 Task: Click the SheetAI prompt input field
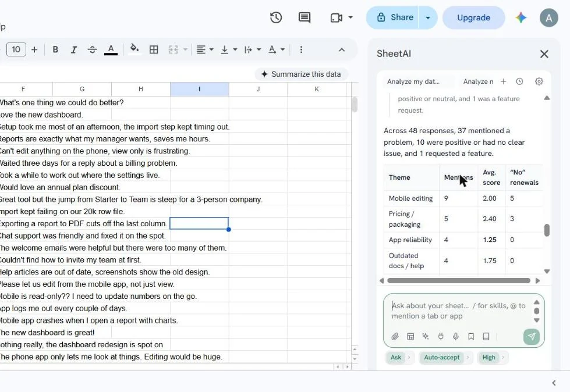click(x=459, y=311)
